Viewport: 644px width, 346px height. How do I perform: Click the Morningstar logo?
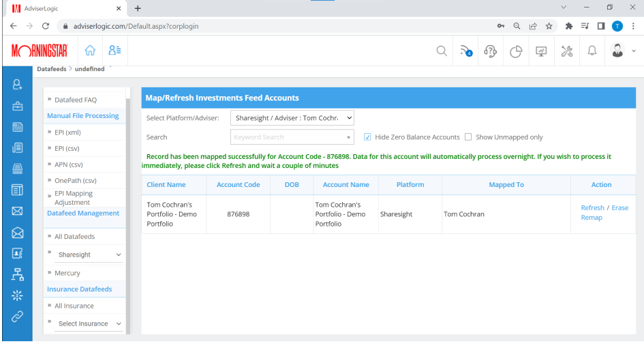pos(40,51)
